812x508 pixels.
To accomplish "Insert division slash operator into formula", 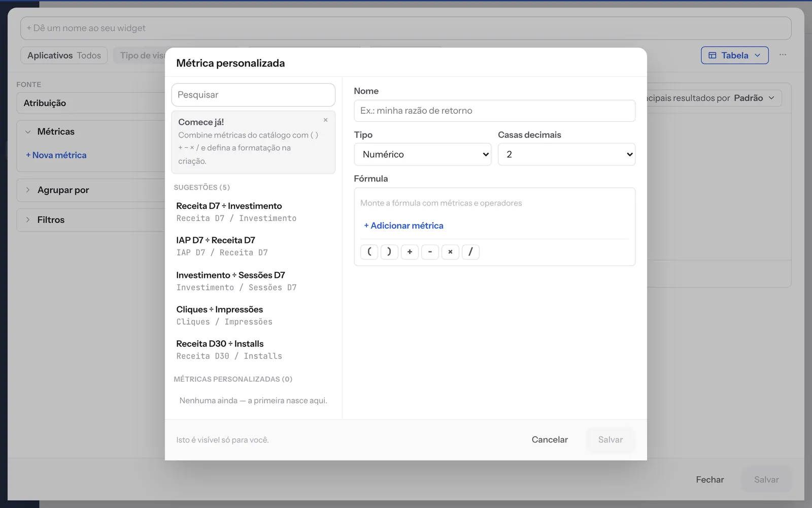I will point(470,251).
